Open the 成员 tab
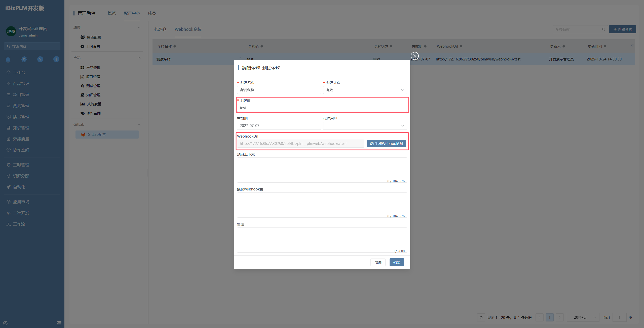Viewport: 644px width, 328px height. click(x=152, y=13)
